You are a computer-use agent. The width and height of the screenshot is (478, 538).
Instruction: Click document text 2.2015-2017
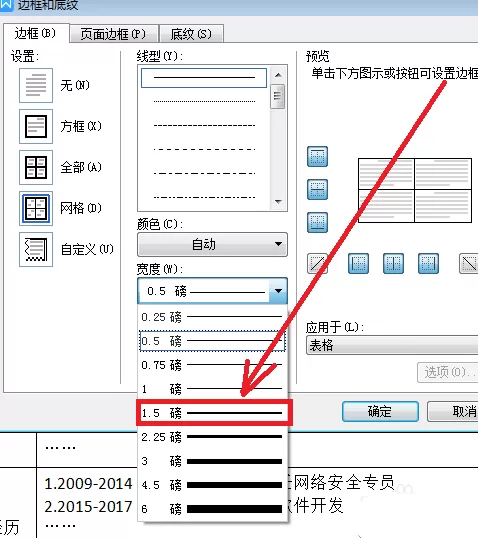tap(88, 506)
